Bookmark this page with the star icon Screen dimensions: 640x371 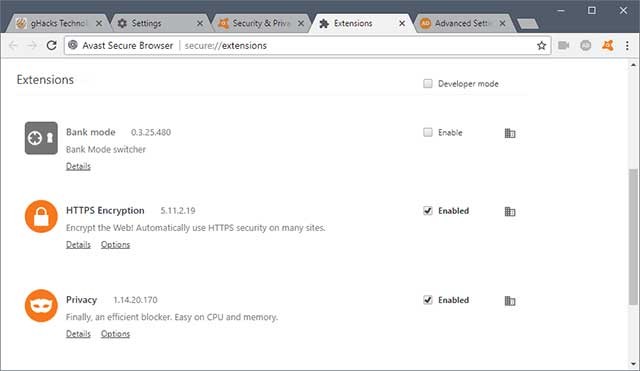541,46
